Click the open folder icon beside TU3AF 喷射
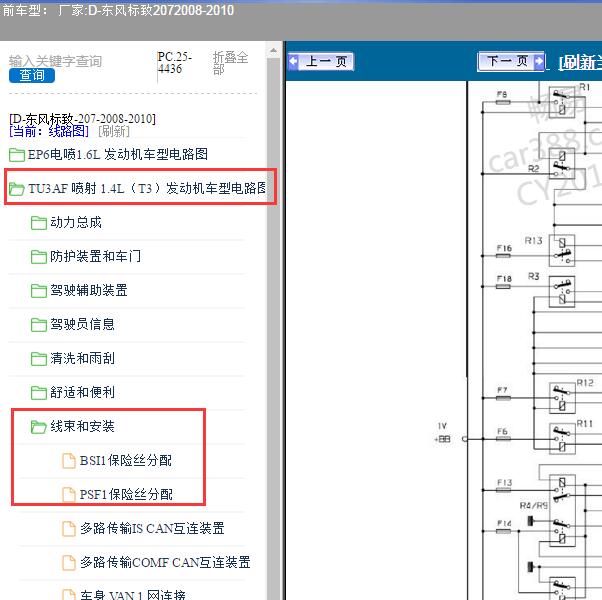The height and width of the screenshot is (600, 602). (17, 189)
